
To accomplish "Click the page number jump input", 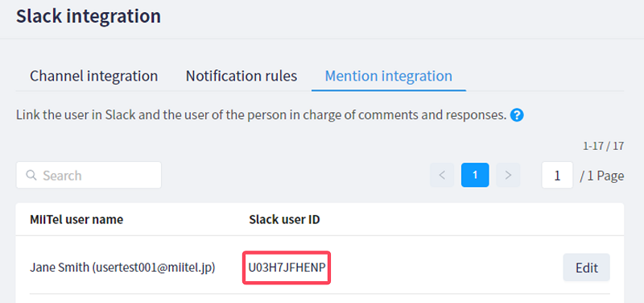I will point(557,175).
